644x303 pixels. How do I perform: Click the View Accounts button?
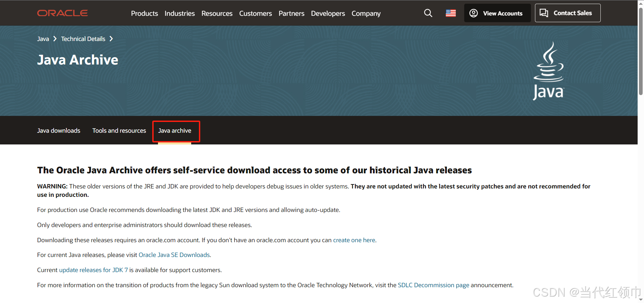[x=497, y=13]
